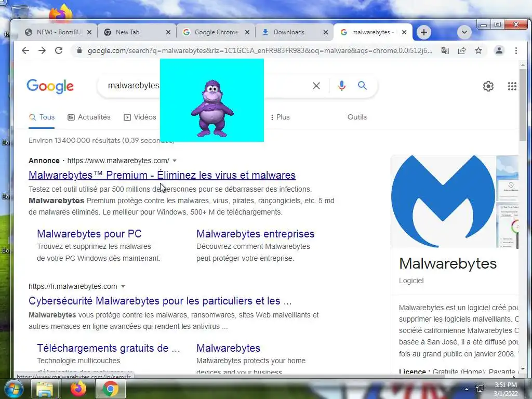Click the vertical scrollbar thumb

[x=523, y=105]
